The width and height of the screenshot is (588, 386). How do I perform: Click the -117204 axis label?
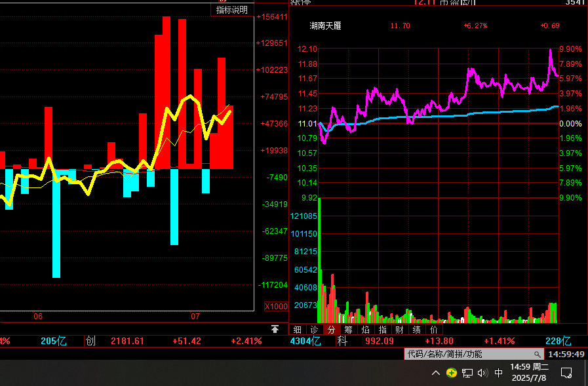tap(273, 285)
